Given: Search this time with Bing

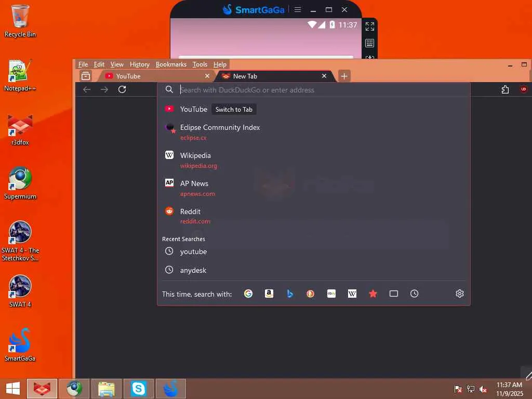Looking at the screenshot, I should point(290,294).
